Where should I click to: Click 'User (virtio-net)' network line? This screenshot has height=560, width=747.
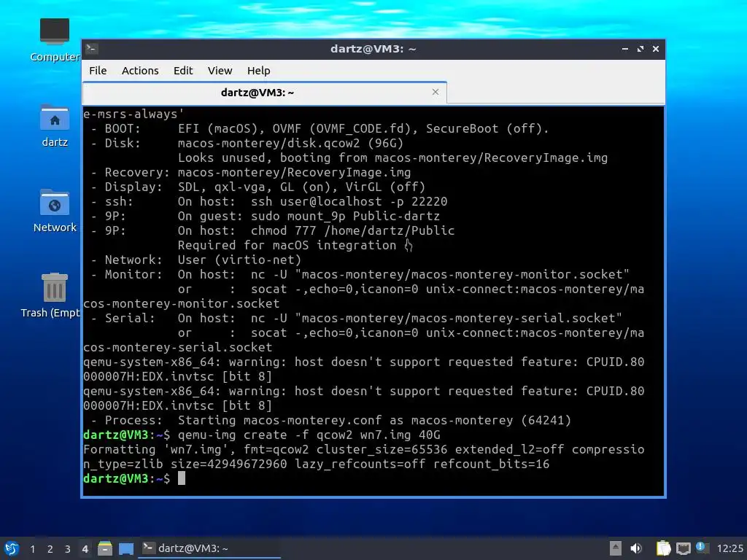pos(239,260)
